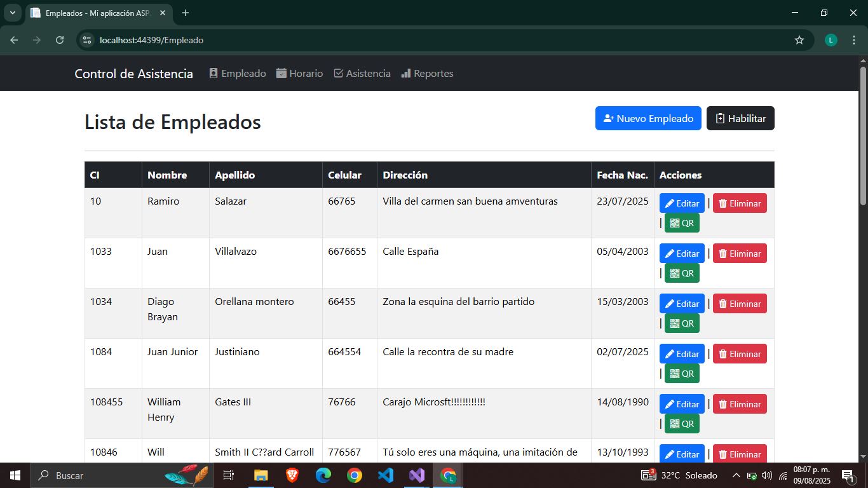The image size is (868, 488).
Task: Click the address bar URL field
Action: click(445, 40)
